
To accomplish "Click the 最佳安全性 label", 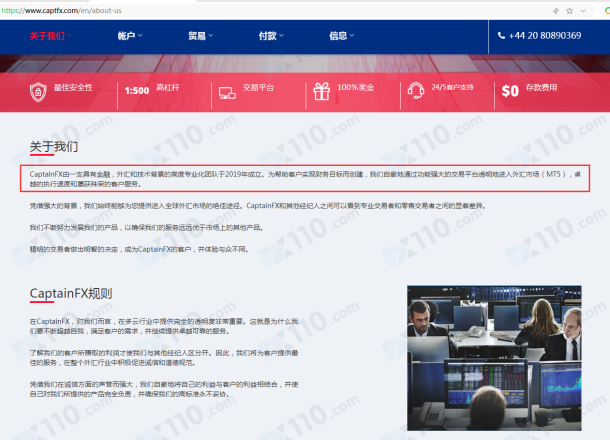I will pos(73,88).
